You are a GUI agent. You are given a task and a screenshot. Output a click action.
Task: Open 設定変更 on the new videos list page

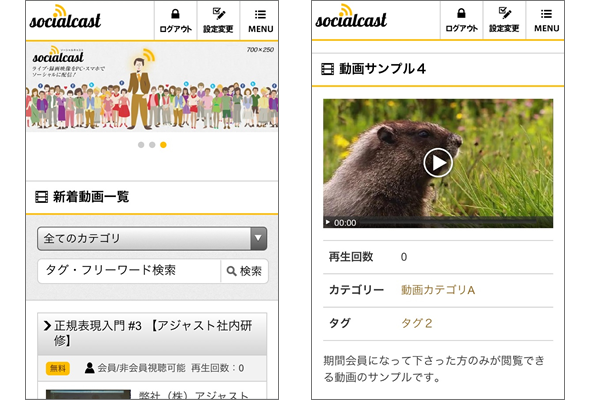[x=217, y=19]
